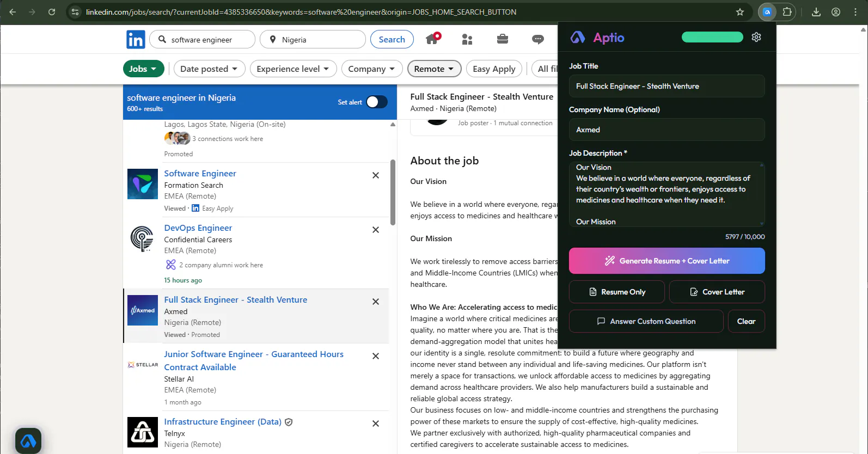Open Telnyx company logo thumbnail
This screenshot has width=868, height=454.
pos(143,432)
